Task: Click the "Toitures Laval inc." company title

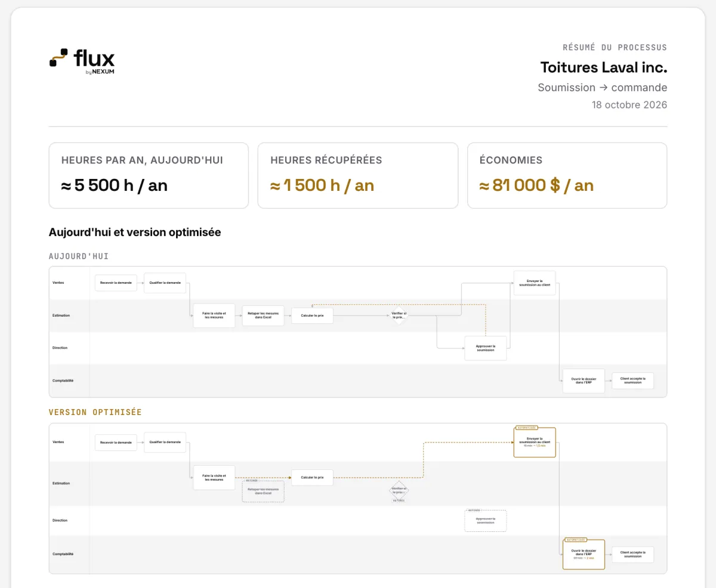Action: click(604, 67)
